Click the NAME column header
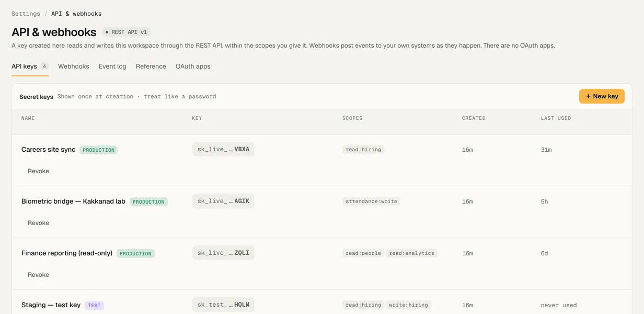 [28, 118]
